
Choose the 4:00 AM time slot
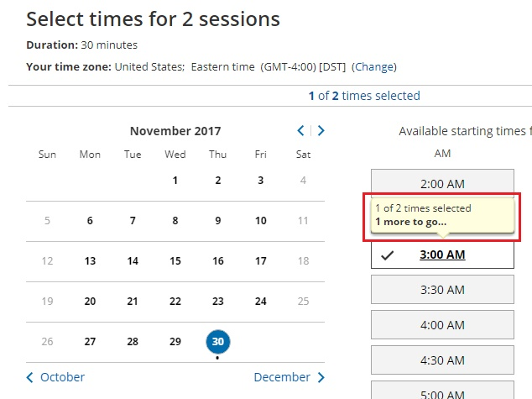[x=442, y=325]
